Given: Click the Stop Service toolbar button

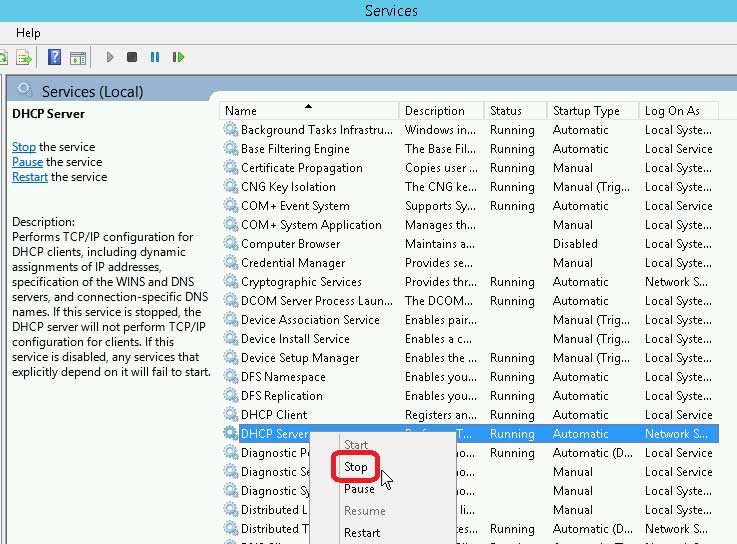Looking at the screenshot, I should (132, 58).
